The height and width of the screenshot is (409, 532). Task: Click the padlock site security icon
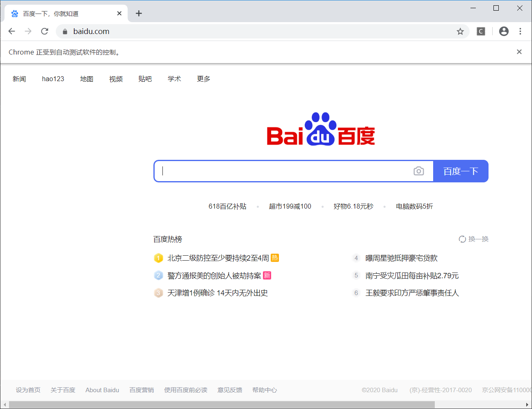point(65,32)
